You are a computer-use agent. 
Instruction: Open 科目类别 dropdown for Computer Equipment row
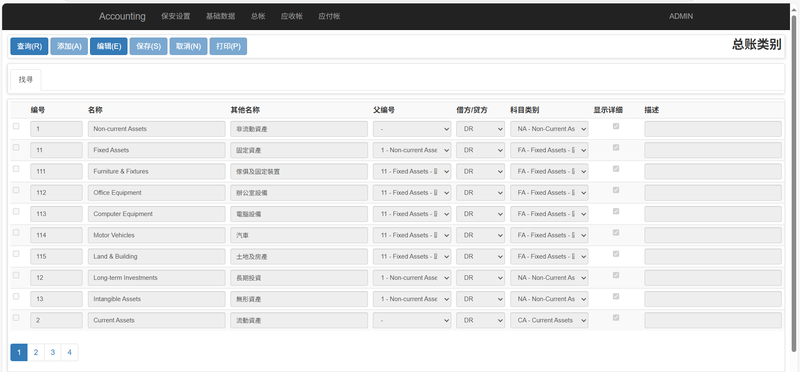[x=549, y=214]
